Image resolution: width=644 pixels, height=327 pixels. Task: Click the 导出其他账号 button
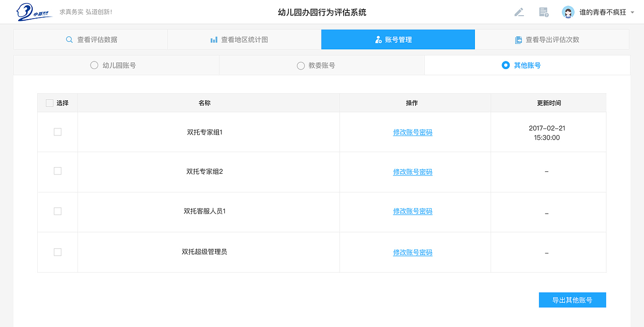tap(572, 299)
